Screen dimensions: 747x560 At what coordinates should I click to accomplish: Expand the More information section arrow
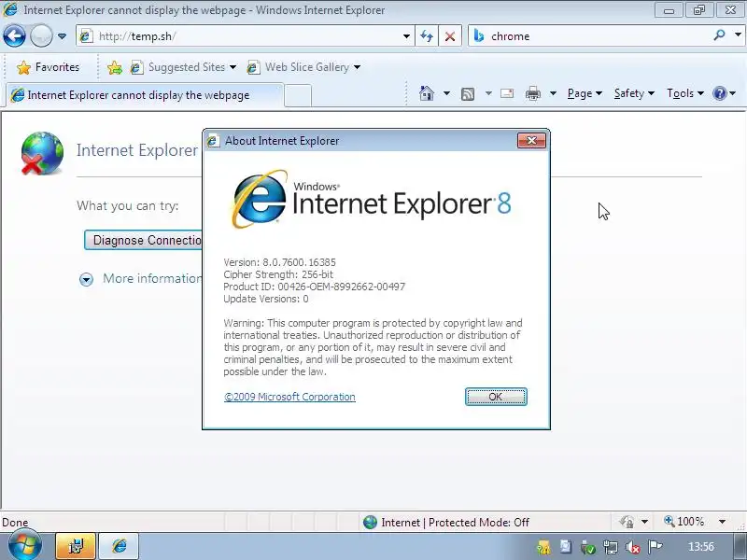click(x=86, y=279)
